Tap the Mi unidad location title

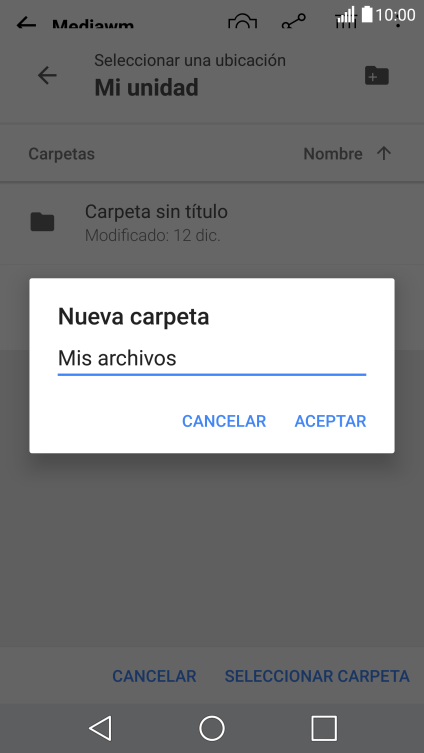146,88
